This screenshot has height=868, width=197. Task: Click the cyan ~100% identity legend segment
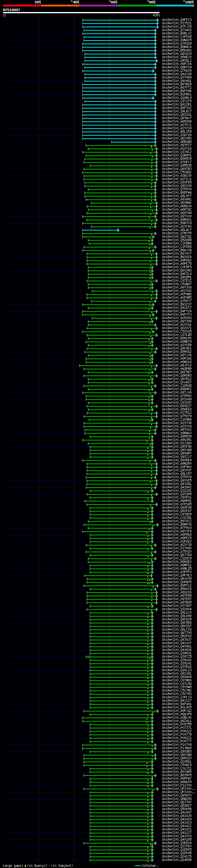click(175, 6)
